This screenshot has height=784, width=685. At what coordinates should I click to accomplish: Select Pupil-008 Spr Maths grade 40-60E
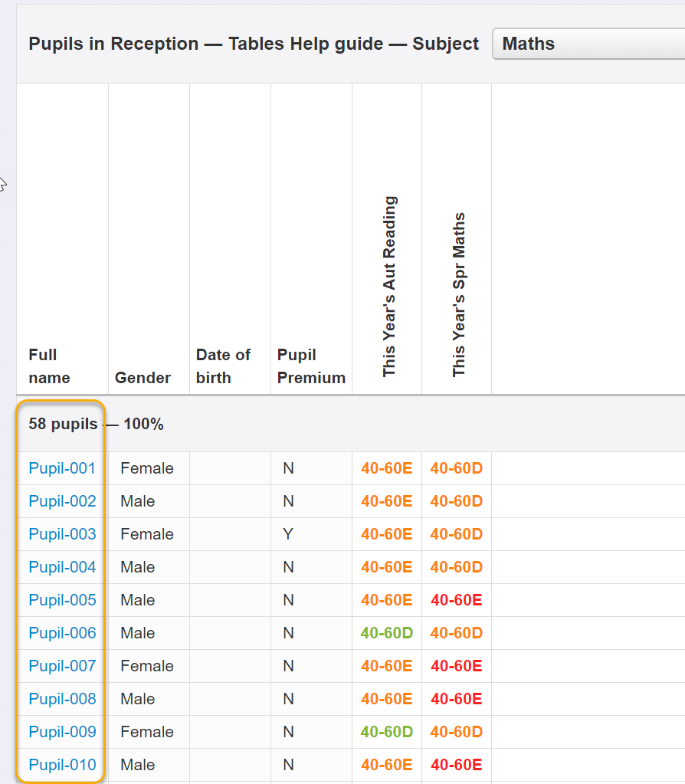tap(457, 700)
